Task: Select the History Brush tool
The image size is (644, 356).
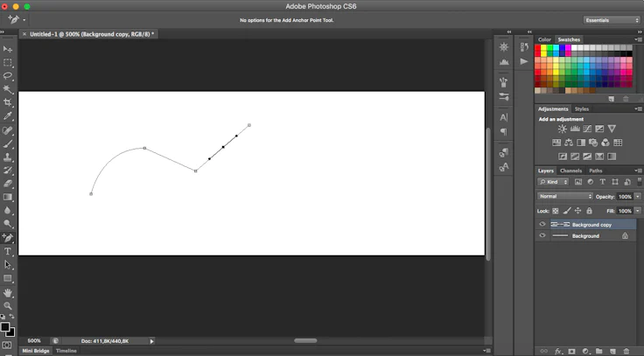Action: point(7,170)
